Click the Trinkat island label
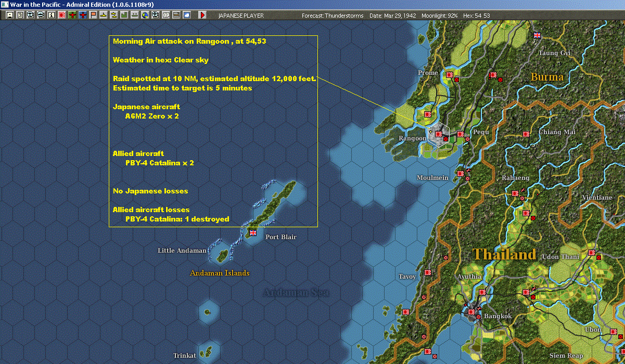Screen dimensions: 625x364 pos(185,356)
